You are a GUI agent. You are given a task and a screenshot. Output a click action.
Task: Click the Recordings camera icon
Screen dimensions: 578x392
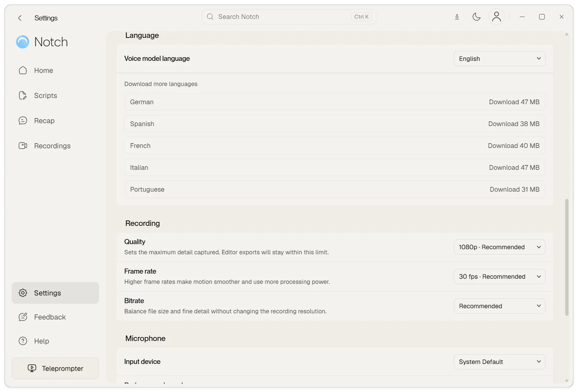[23, 146]
